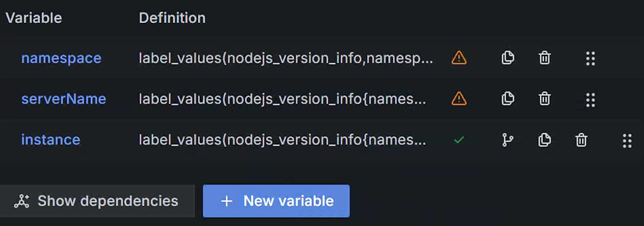The height and width of the screenshot is (226, 644).
Task: Click the Show dependencies button
Action: (x=97, y=201)
